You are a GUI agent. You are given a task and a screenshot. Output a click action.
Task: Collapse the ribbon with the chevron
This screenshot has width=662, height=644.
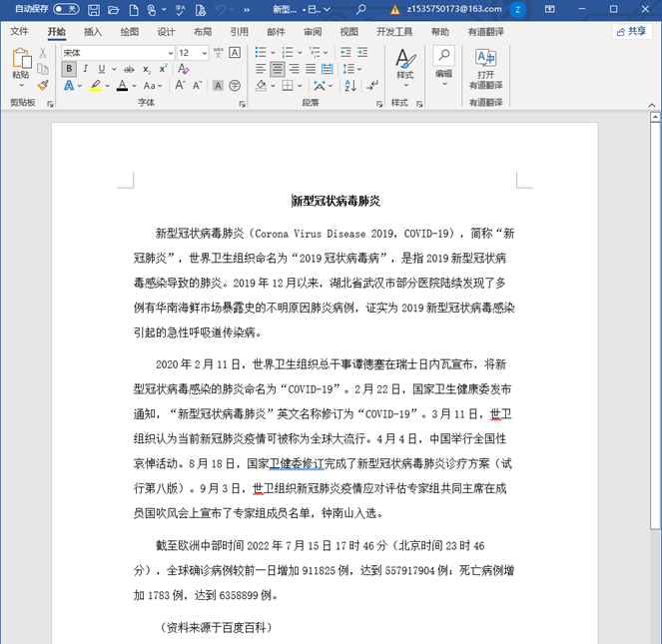tap(651, 105)
